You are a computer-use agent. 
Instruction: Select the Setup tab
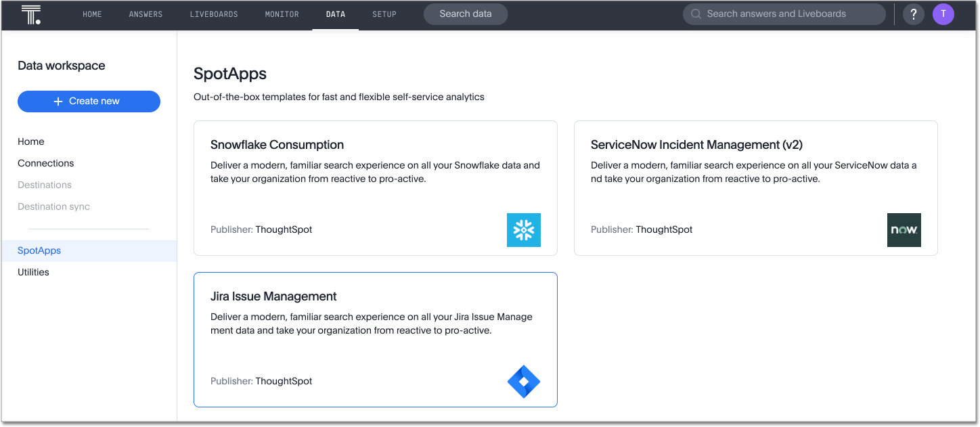(384, 14)
